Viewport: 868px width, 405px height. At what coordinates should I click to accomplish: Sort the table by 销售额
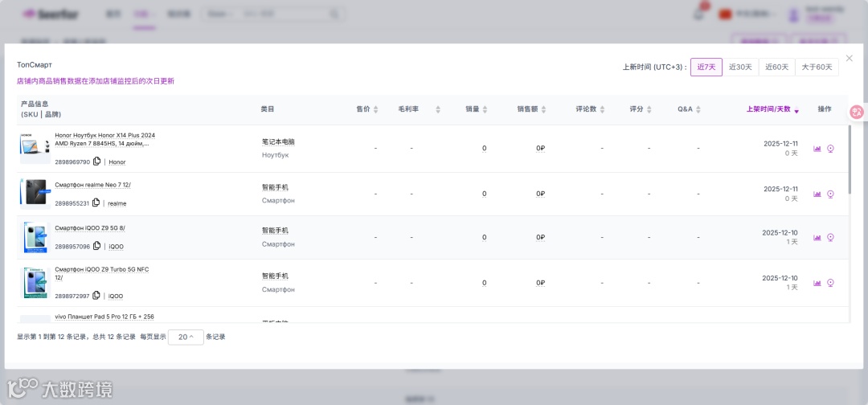coord(543,109)
